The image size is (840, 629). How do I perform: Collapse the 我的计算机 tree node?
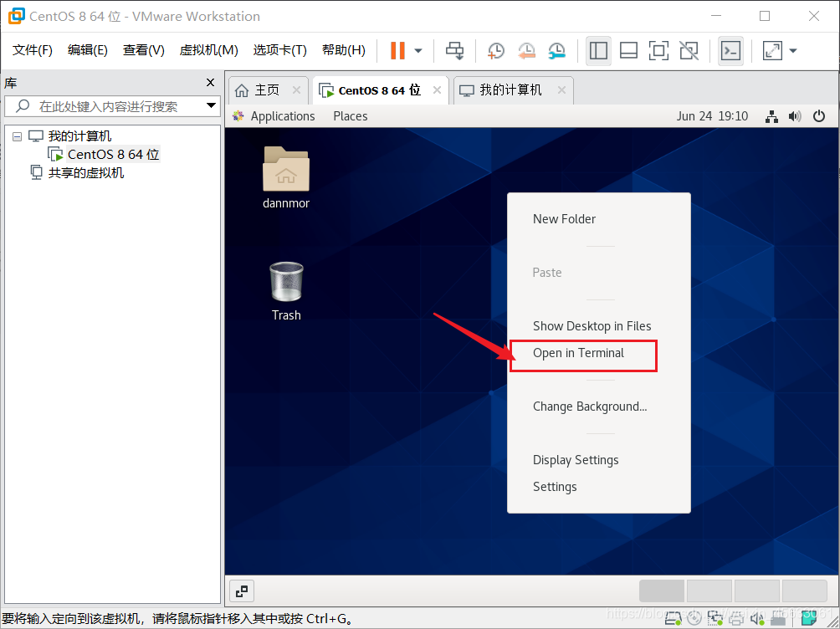tap(17, 136)
